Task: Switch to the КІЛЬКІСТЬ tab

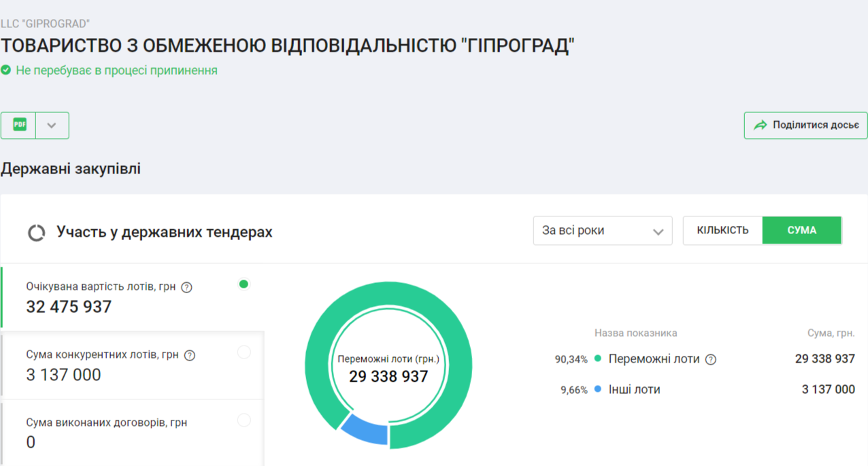Action: tap(722, 231)
